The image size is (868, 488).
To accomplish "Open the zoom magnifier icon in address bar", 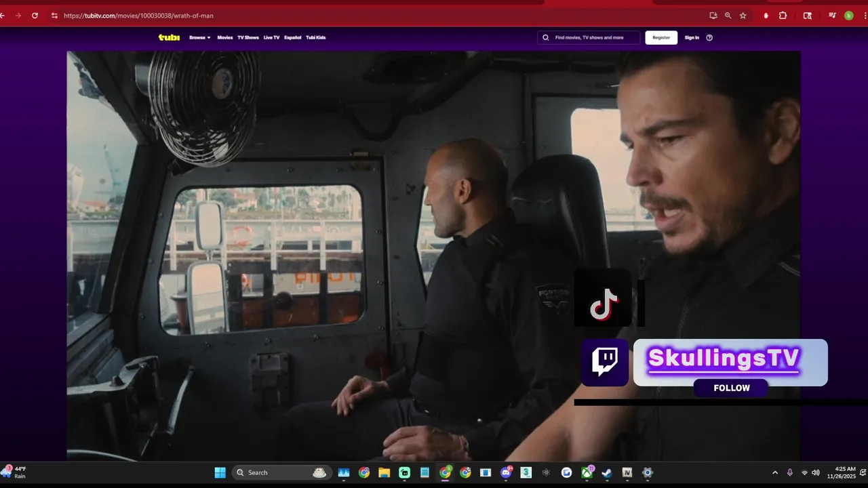I will pos(728,16).
